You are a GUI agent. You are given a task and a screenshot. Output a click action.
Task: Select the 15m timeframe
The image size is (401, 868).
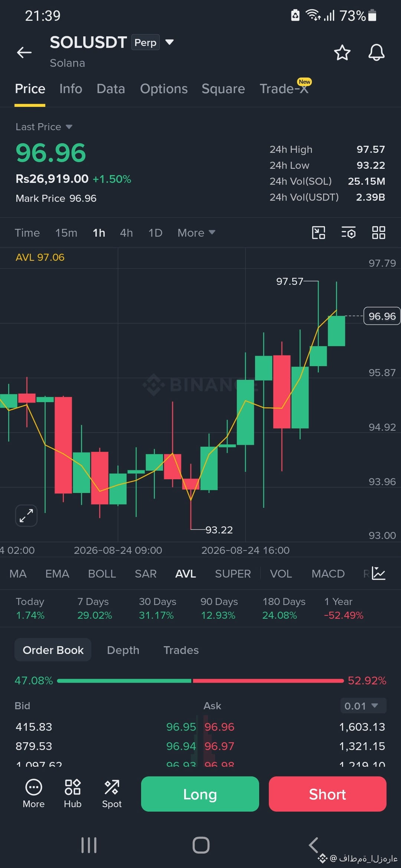click(x=66, y=233)
